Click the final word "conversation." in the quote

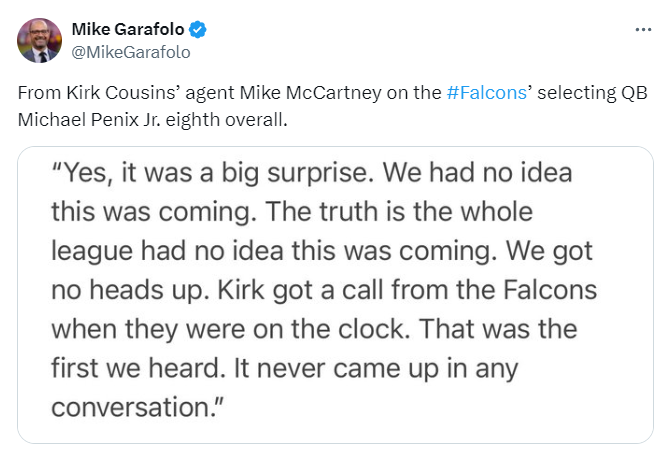(x=137, y=407)
